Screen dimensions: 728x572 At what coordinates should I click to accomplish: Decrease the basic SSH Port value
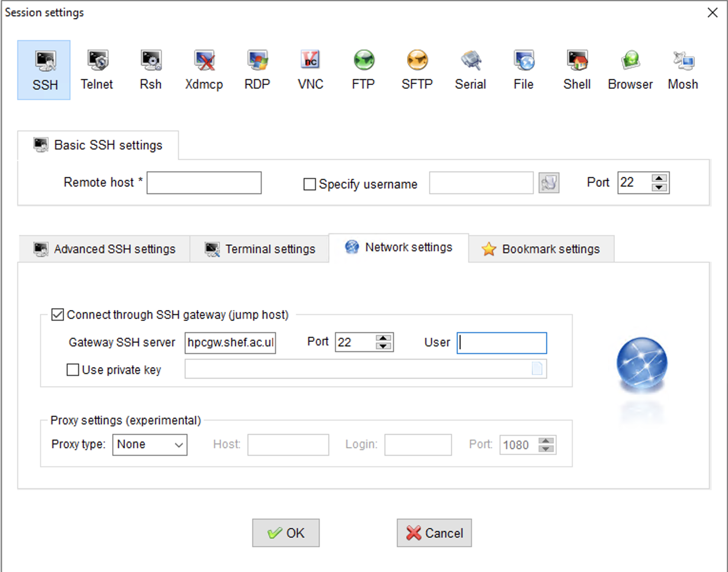point(659,187)
